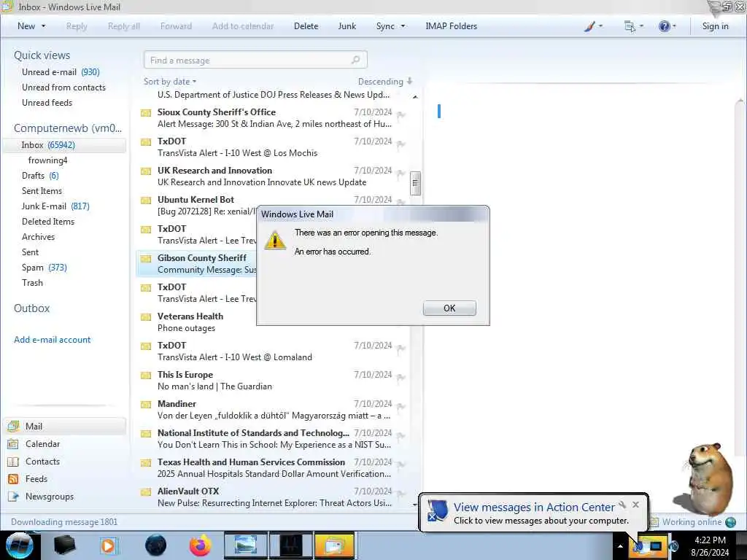Show hidden system tray icons

[620, 546]
